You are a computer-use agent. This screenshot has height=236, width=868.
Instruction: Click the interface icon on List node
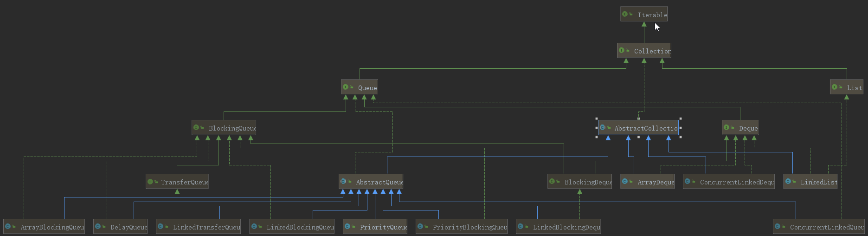point(835,87)
